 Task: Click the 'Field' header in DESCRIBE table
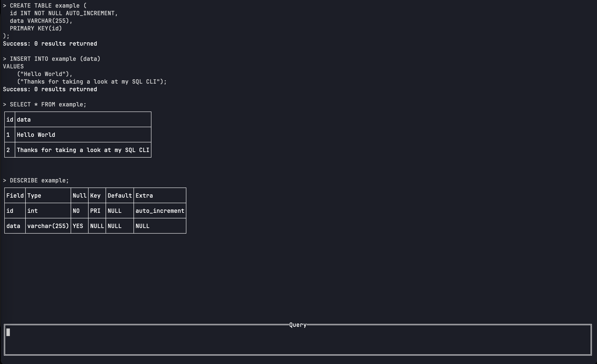(15, 196)
